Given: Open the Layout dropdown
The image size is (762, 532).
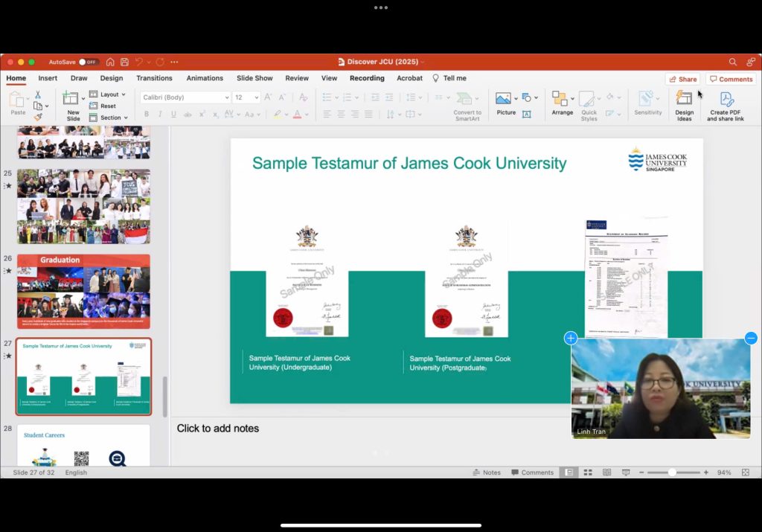Looking at the screenshot, I should [x=108, y=94].
